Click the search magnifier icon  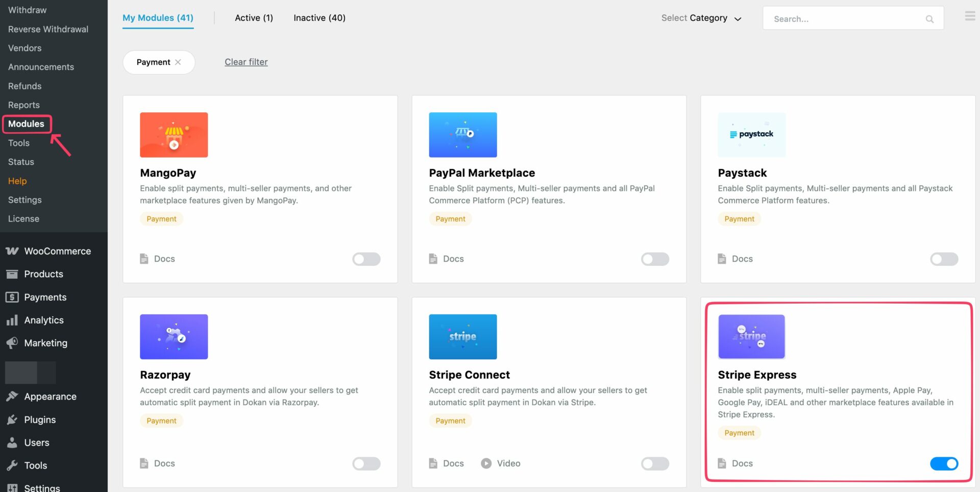(x=929, y=19)
